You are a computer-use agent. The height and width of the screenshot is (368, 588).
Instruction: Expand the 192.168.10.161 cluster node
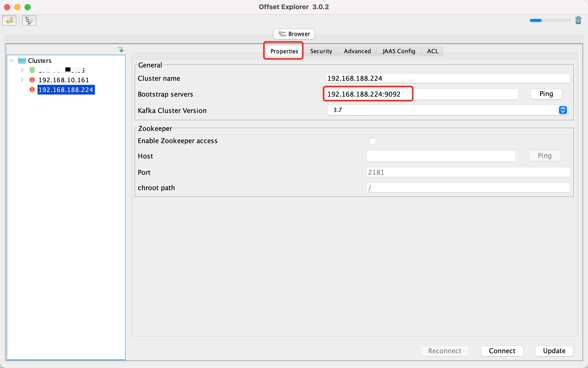click(x=22, y=80)
